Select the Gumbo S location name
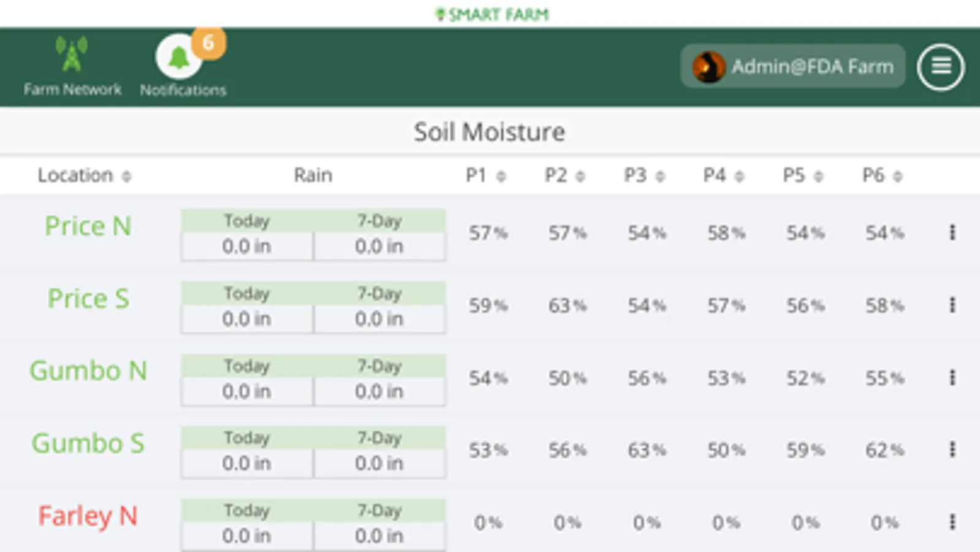 [88, 443]
